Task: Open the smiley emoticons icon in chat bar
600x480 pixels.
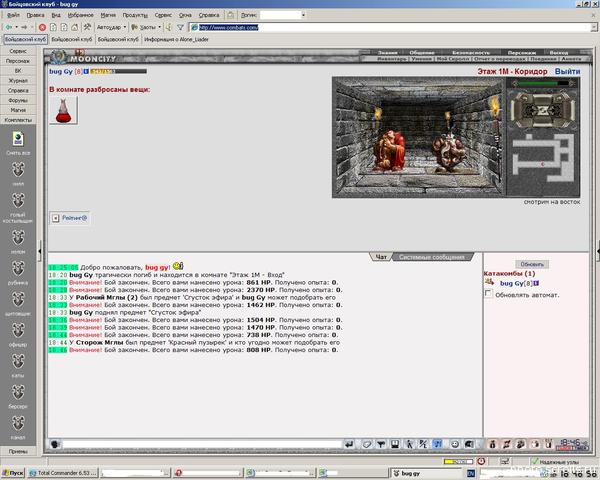Action: [455, 444]
